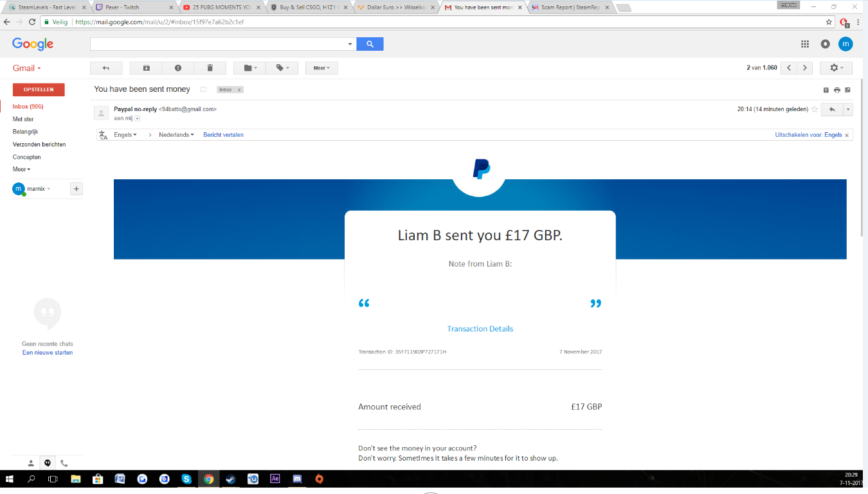Toggle the importance marker beside subject
868x494 pixels.
click(204, 89)
